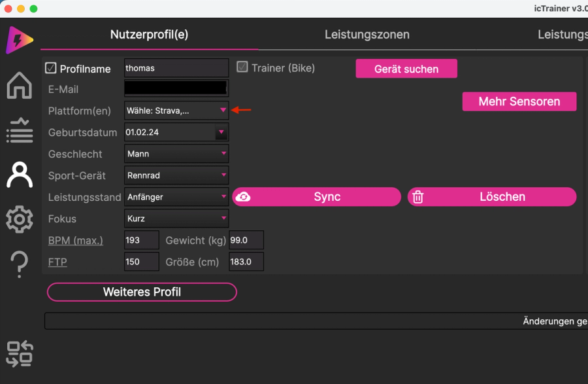The height and width of the screenshot is (384, 588).
Task: Click the icTrainer v3.0 window title
Action: 561,9
